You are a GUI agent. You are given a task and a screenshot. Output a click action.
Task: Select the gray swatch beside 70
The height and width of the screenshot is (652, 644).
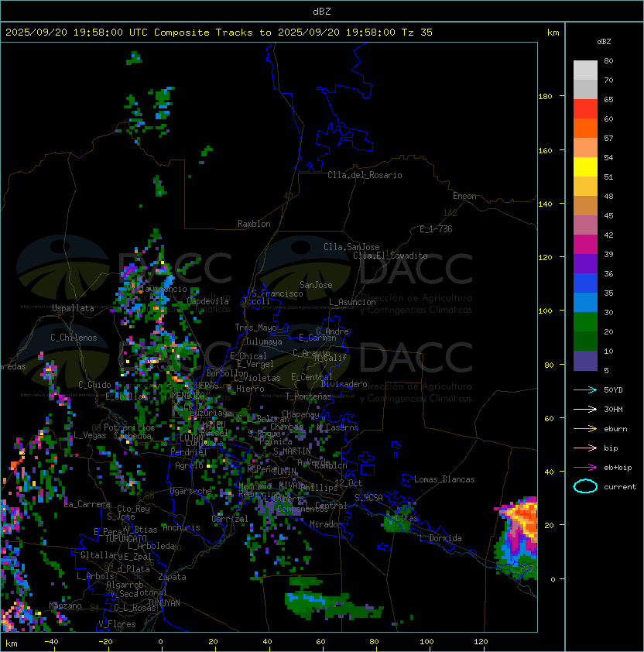pos(585,89)
